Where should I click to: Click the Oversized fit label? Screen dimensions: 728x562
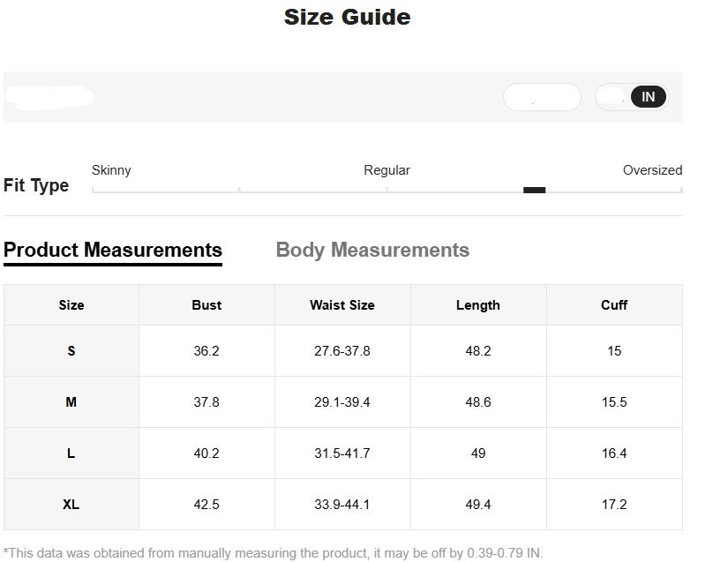[652, 170]
